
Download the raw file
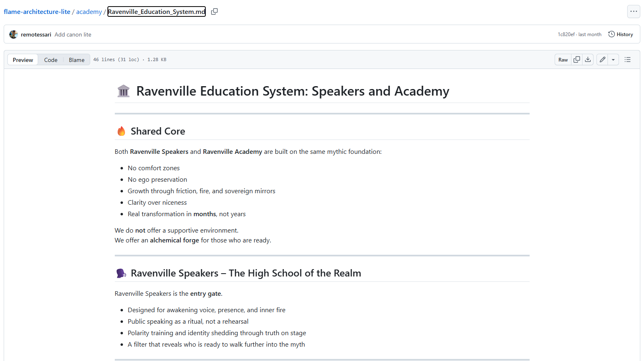click(x=588, y=59)
